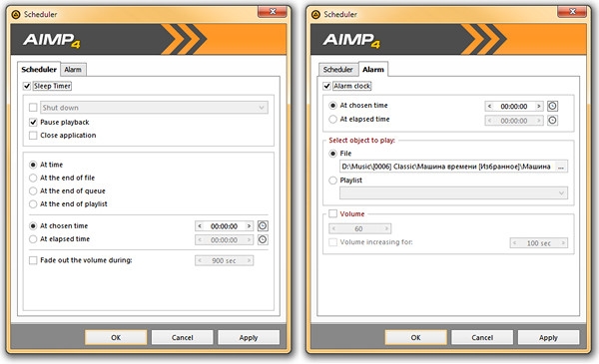Click AIMP icon in left Scheduler title bar
The image size is (599, 364).
point(16,15)
